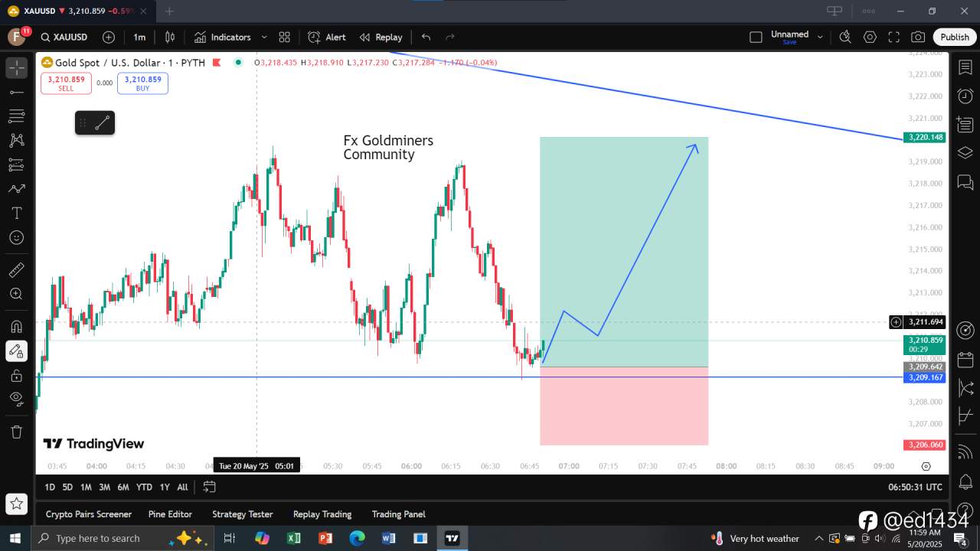980x551 pixels.
Task: Select the ruler Measure tool
Action: tap(17, 269)
